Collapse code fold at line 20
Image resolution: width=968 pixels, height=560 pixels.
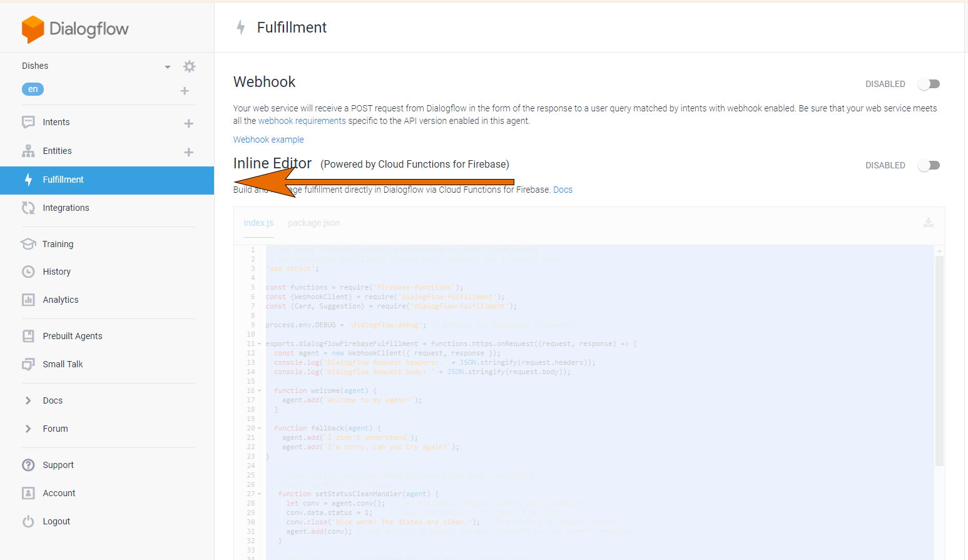pos(259,429)
